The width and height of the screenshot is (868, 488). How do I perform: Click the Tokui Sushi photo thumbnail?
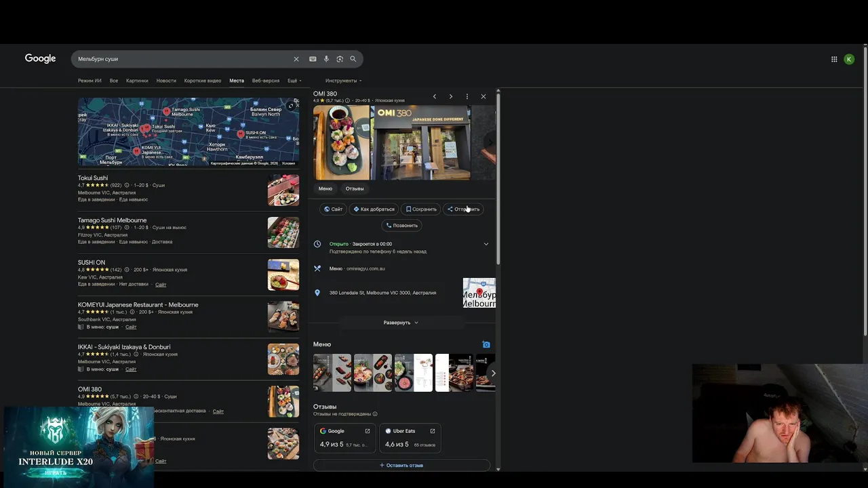(x=283, y=190)
